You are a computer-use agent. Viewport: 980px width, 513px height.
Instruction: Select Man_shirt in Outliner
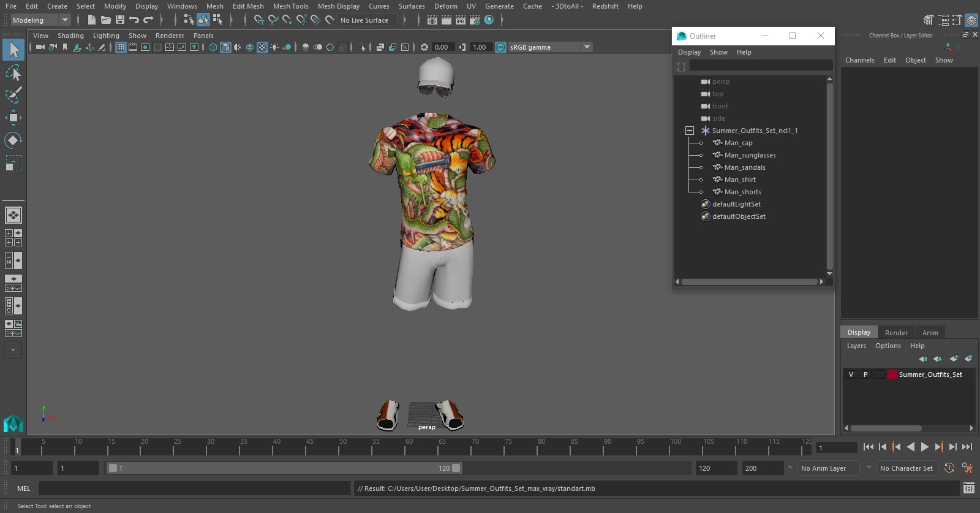[x=740, y=180]
